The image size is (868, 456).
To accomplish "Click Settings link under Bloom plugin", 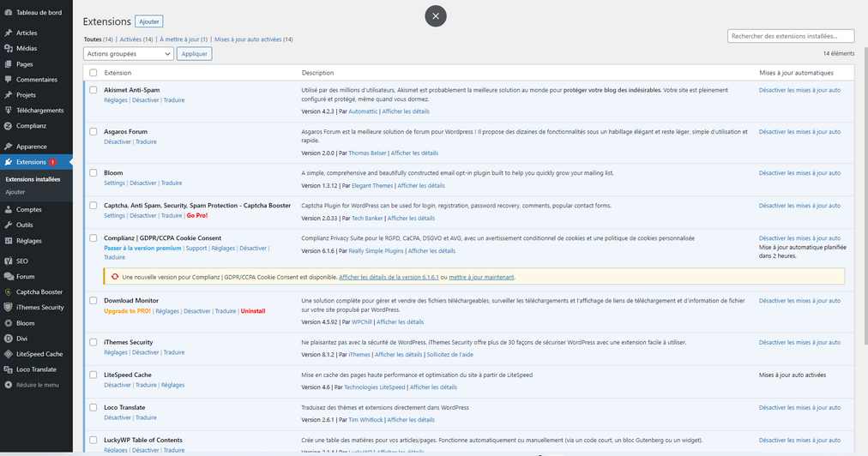I will coord(115,183).
